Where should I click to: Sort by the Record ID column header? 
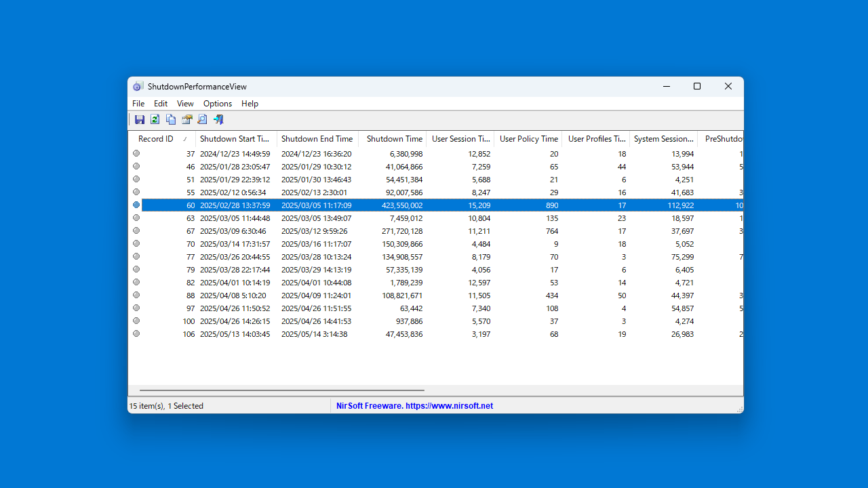pos(162,139)
